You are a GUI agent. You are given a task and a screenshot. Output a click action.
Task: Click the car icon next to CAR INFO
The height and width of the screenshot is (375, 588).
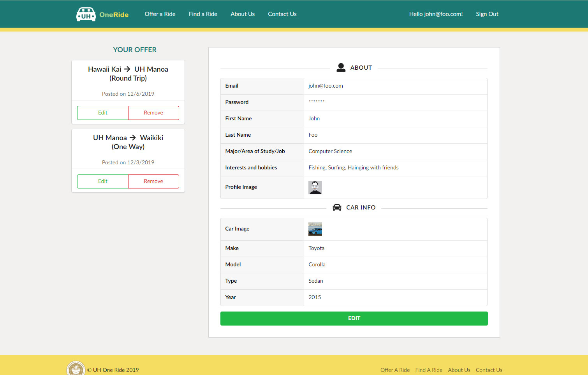tap(336, 207)
